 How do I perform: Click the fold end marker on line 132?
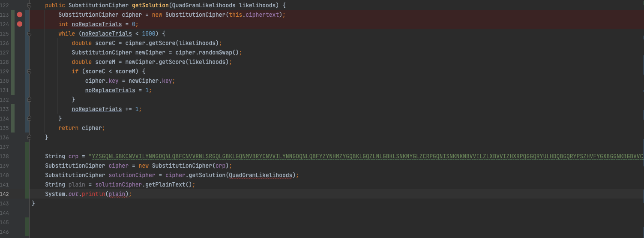point(29,99)
